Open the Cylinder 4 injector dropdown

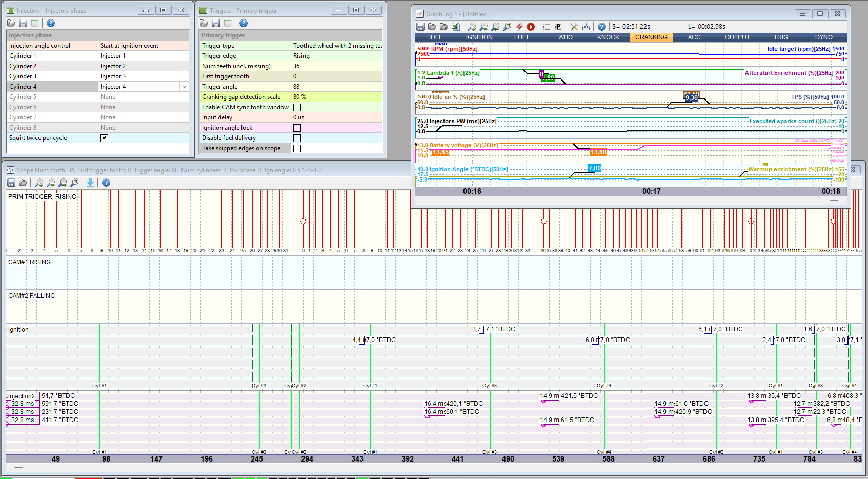click(184, 87)
